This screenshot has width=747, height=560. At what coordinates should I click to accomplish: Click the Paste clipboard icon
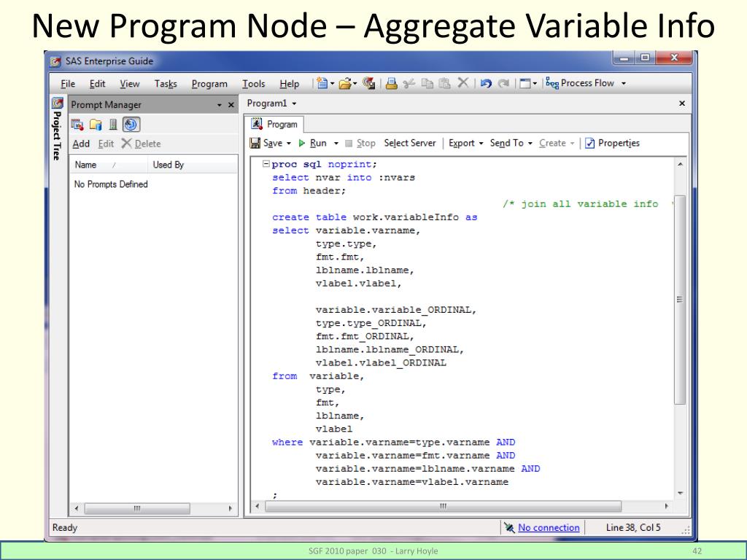pos(444,83)
